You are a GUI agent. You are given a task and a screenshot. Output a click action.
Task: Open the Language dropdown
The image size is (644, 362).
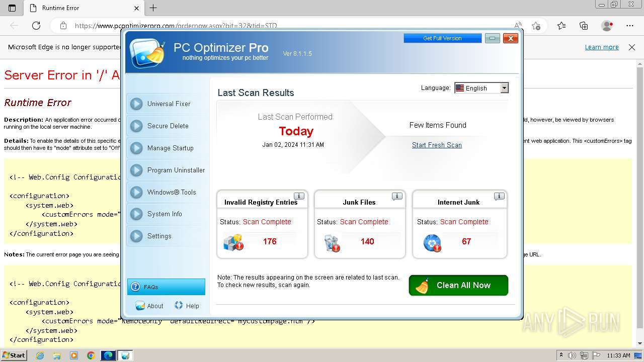[481, 88]
